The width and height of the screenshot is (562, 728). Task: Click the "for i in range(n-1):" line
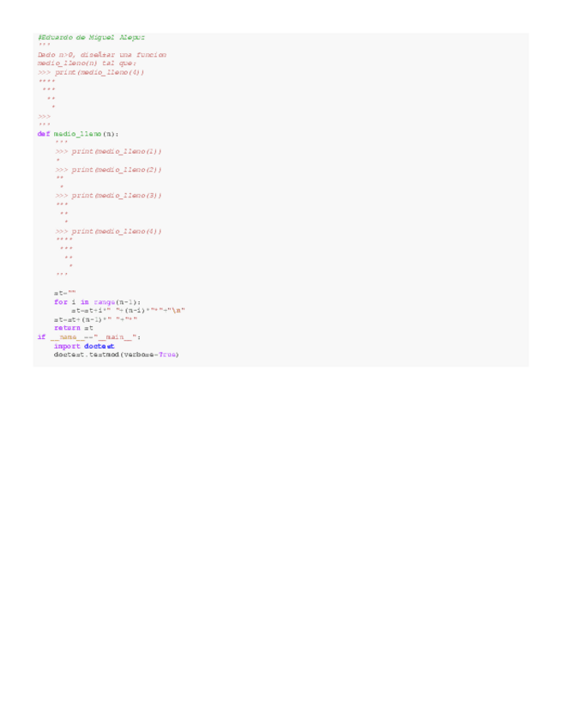(x=97, y=302)
